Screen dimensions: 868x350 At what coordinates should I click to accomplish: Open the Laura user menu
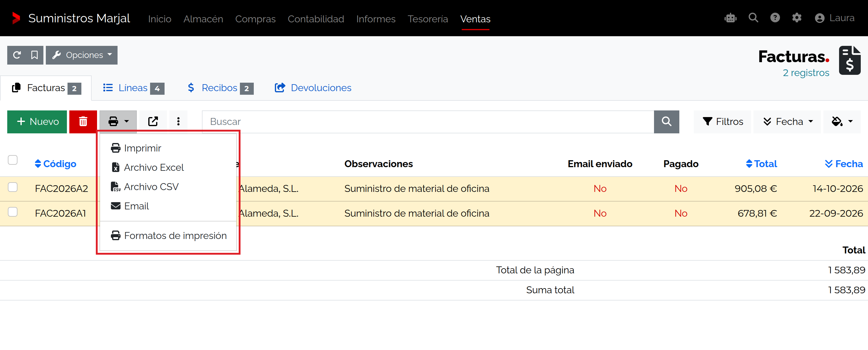click(x=834, y=18)
